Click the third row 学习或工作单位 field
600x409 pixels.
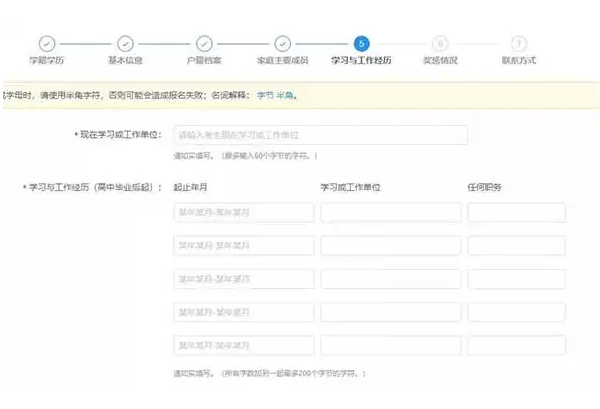[x=391, y=279]
